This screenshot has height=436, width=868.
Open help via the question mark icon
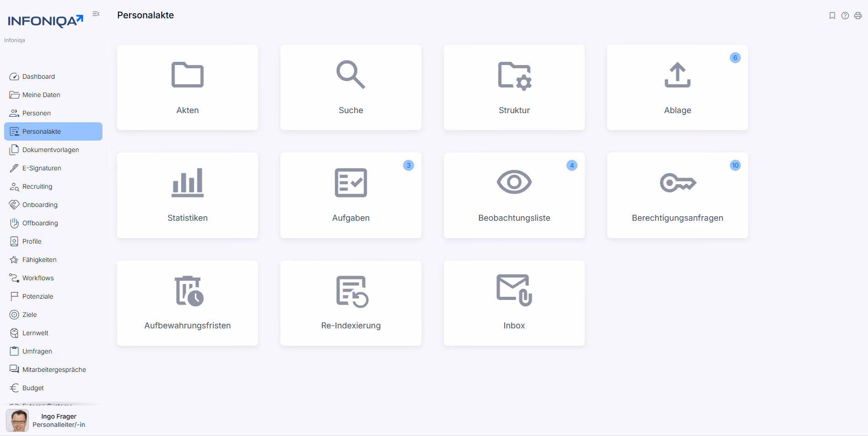(x=845, y=16)
